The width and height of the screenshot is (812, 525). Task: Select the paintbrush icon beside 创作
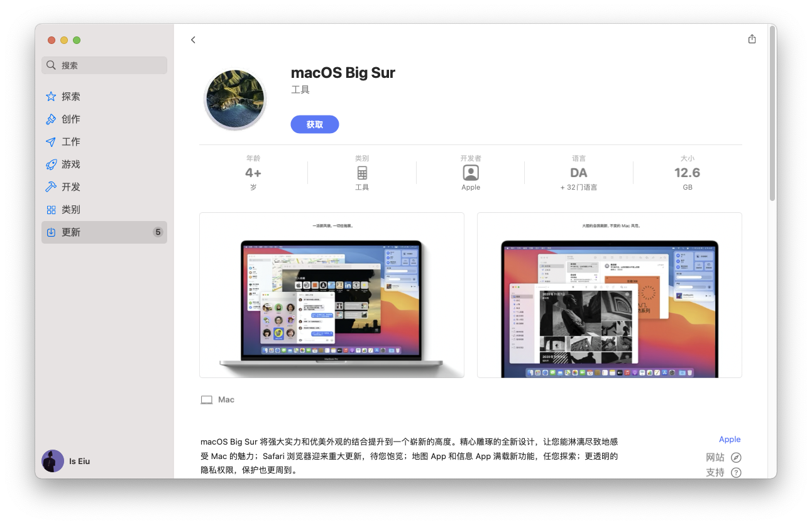(x=51, y=119)
